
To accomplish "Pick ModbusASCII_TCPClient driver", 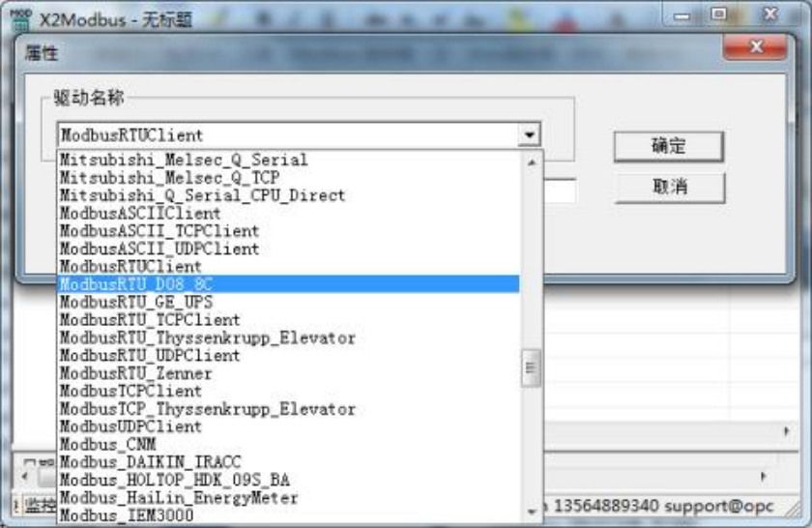I will [x=288, y=230].
